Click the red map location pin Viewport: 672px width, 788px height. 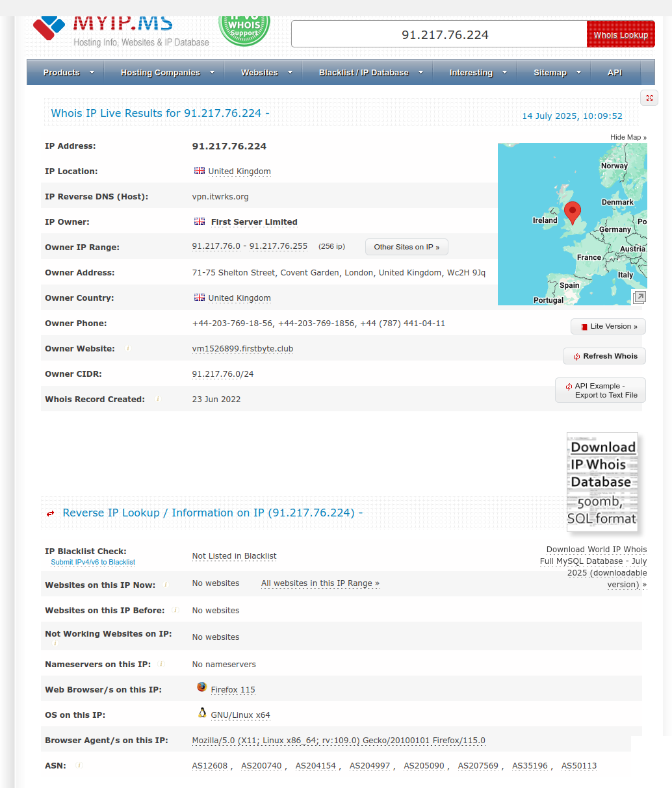point(572,212)
